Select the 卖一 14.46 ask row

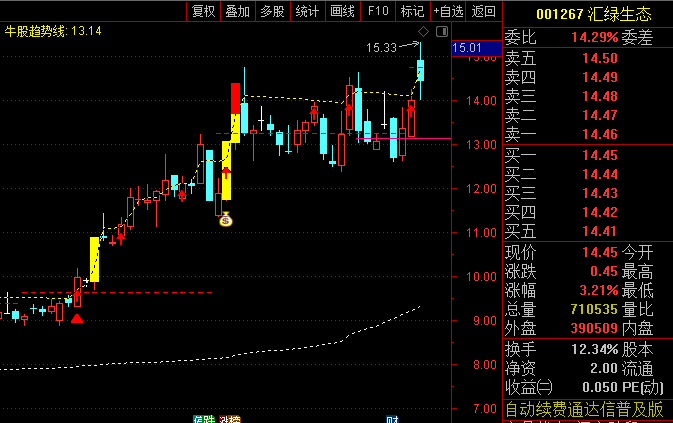point(588,134)
